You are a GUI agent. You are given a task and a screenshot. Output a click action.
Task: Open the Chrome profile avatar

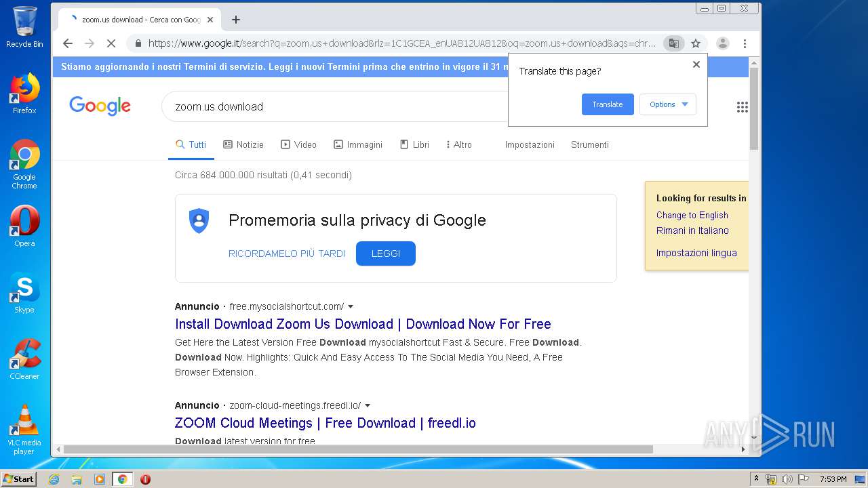point(723,43)
